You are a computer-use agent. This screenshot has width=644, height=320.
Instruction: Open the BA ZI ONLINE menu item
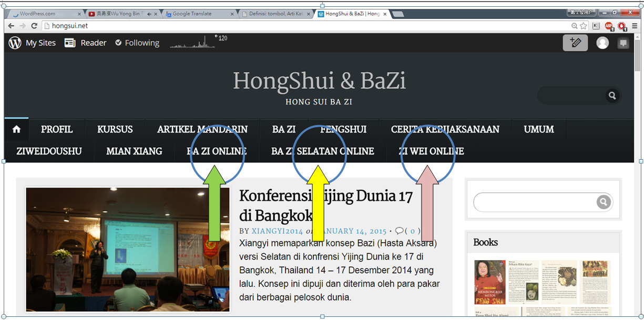coord(217,151)
